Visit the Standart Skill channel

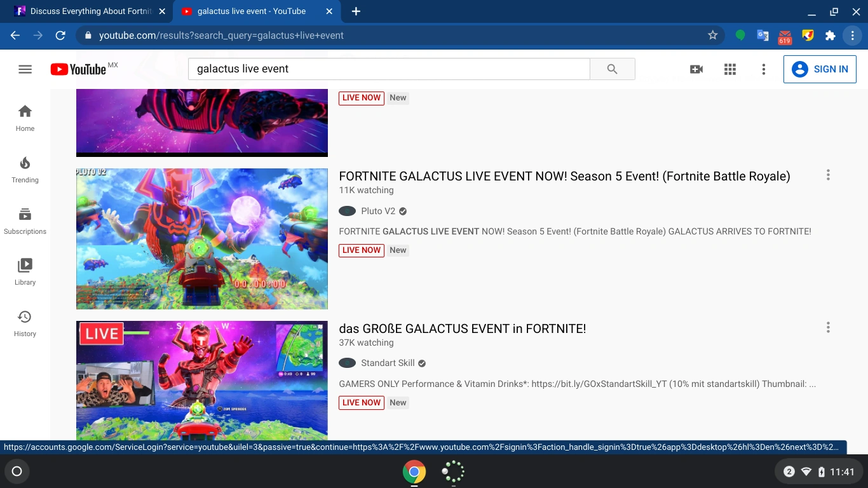click(388, 363)
